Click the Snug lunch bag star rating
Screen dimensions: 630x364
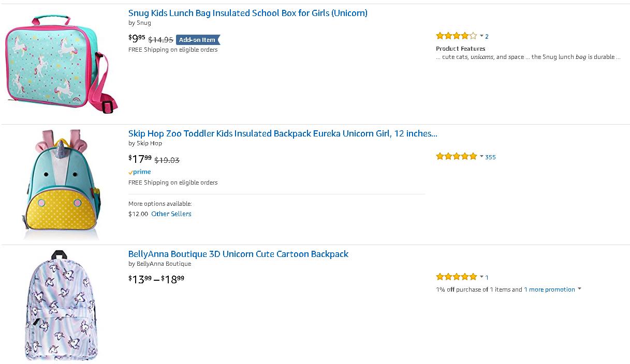click(456, 36)
